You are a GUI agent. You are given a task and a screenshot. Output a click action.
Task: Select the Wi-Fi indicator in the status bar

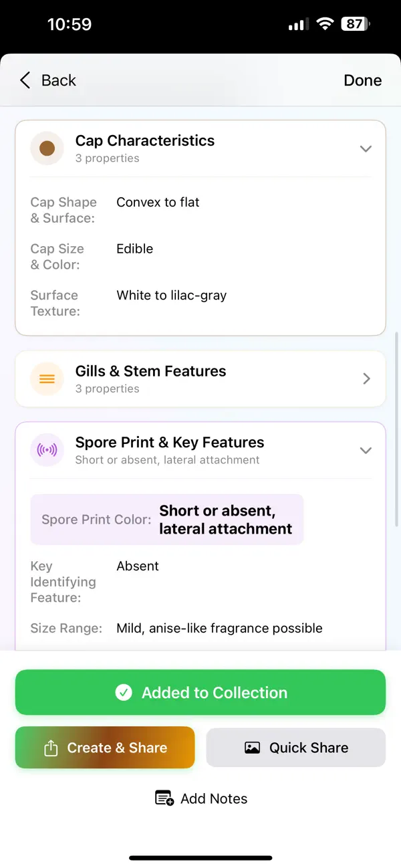coord(325,23)
